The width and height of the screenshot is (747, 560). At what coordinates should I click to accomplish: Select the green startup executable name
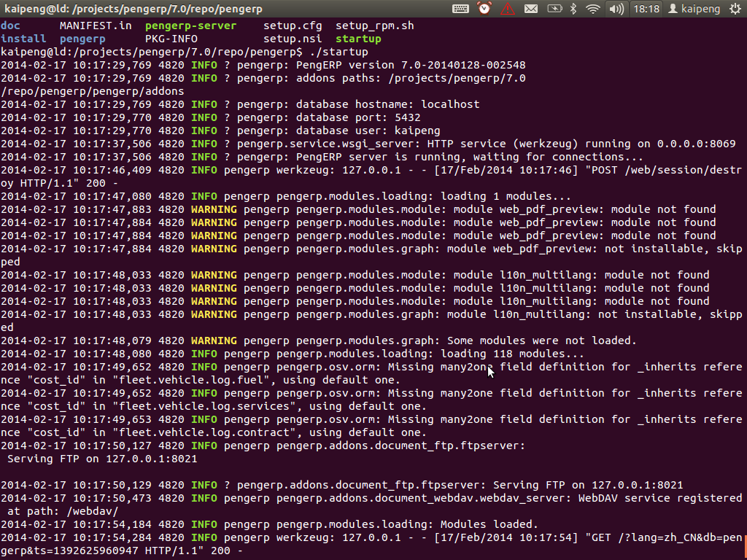coord(357,38)
